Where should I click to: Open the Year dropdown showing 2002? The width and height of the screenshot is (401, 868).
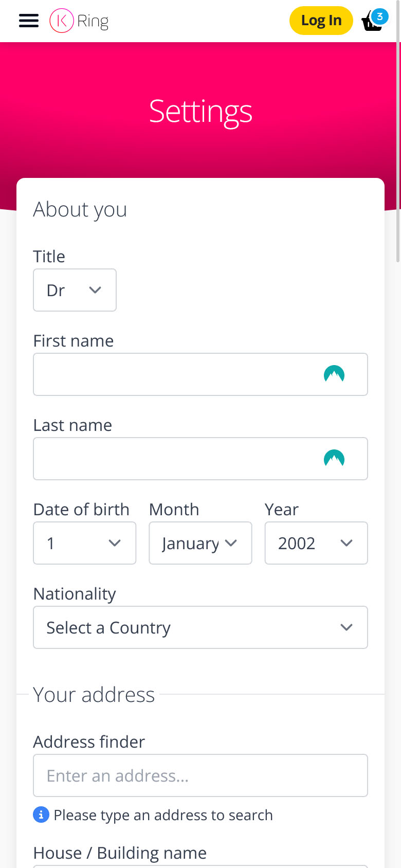point(316,543)
